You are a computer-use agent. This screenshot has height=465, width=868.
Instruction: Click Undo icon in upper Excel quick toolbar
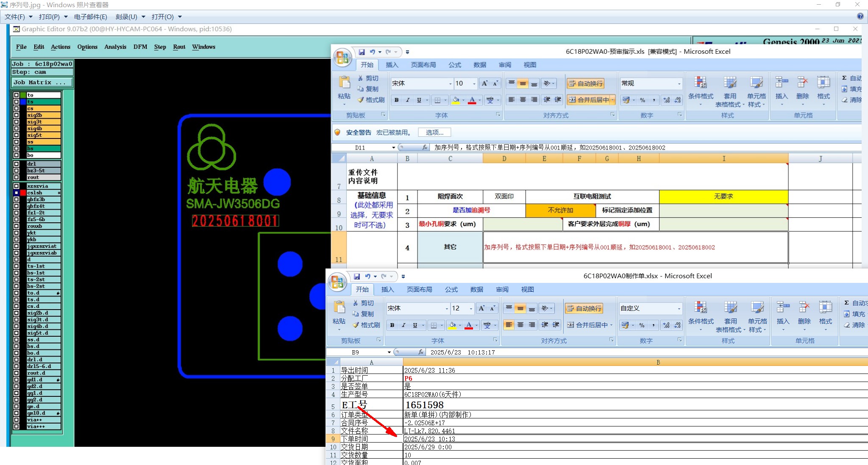[x=372, y=52]
